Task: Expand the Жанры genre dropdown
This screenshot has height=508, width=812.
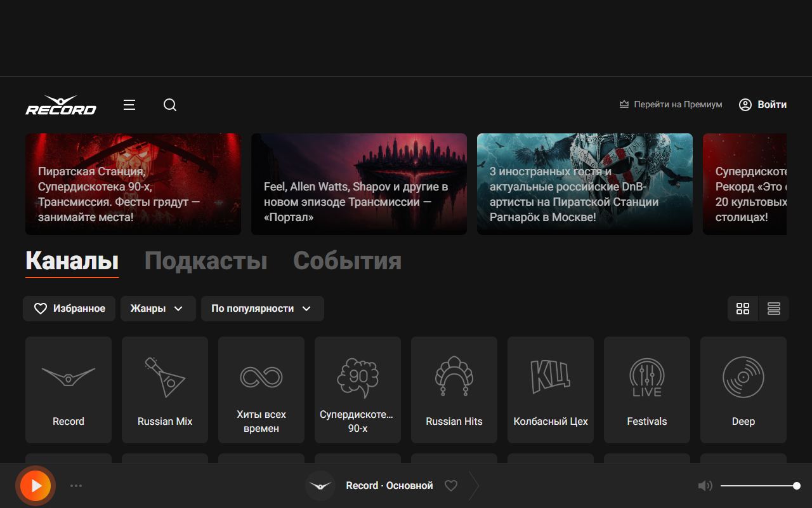Action: 158,309
